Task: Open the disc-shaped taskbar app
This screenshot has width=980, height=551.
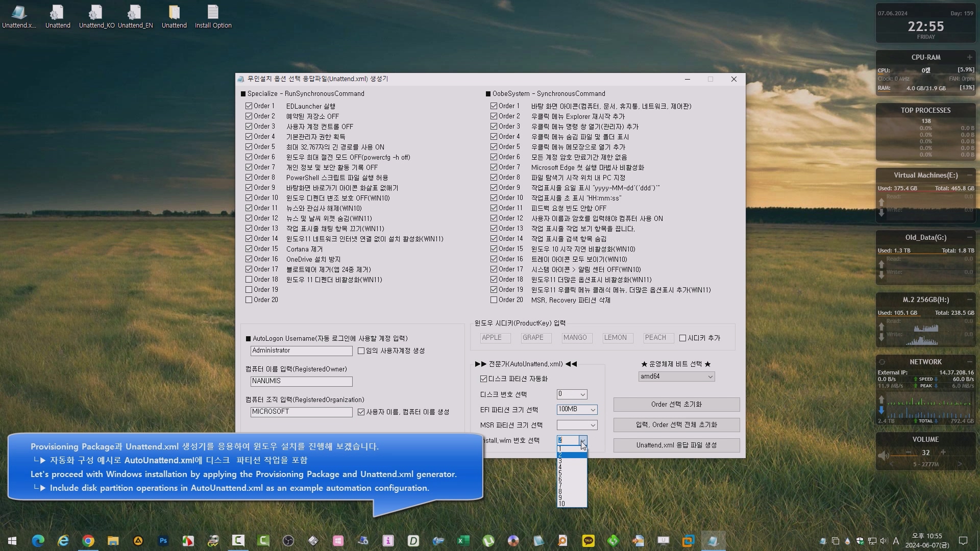Action: coord(513,541)
